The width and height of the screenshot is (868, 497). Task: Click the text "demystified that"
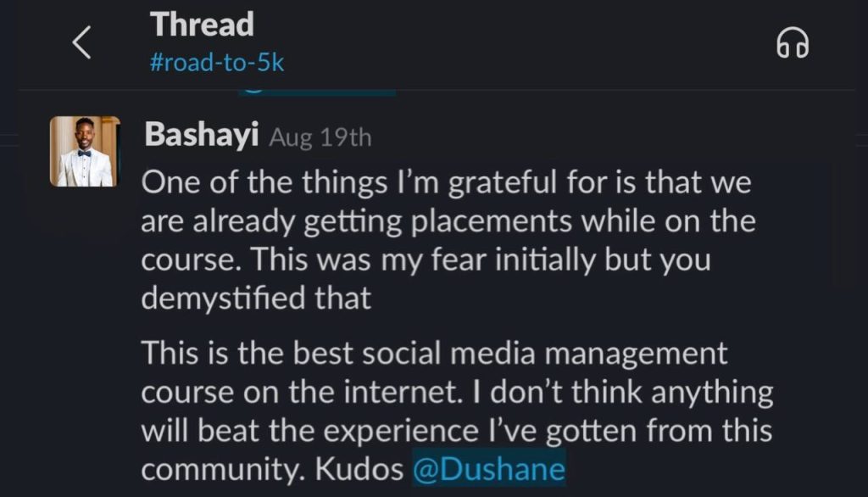click(x=256, y=299)
